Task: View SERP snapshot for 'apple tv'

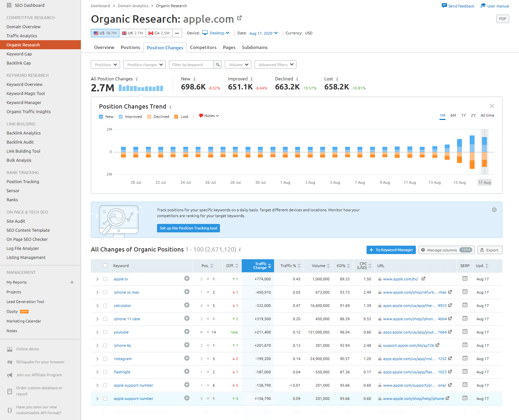Action: (x=465, y=278)
